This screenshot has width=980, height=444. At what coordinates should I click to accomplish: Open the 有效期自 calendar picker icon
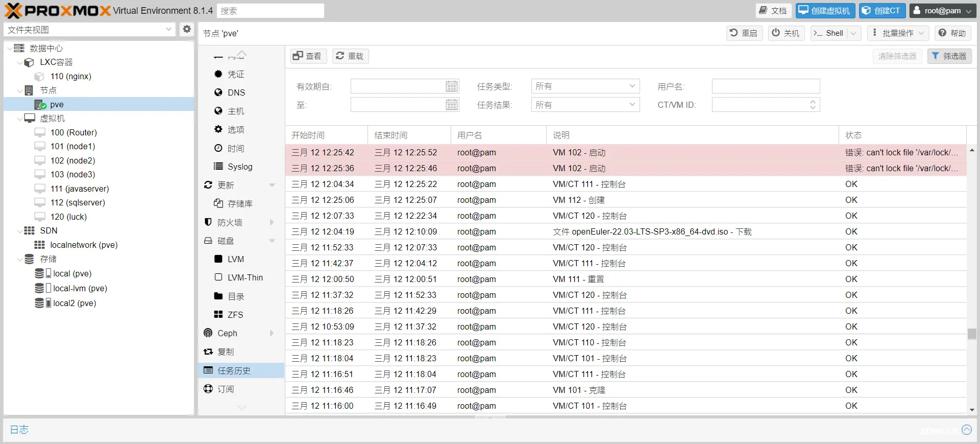(452, 86)
